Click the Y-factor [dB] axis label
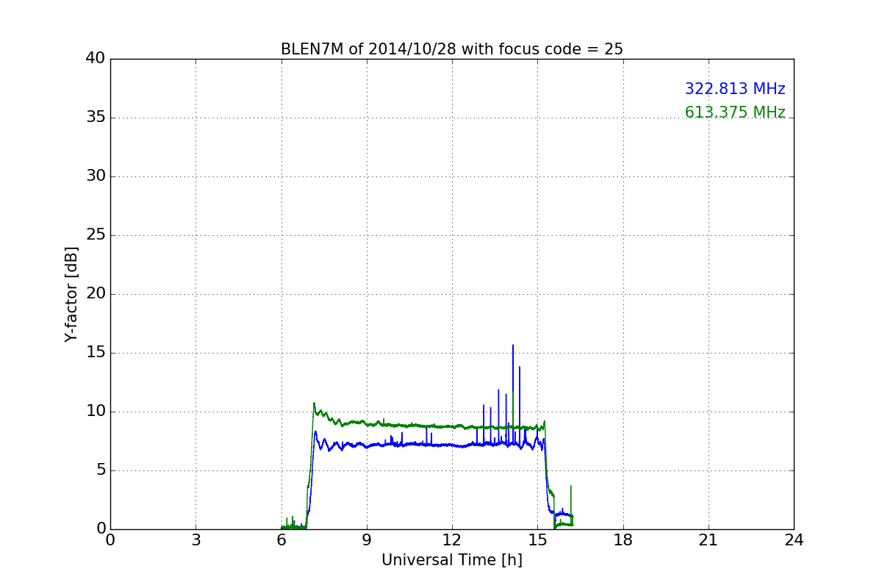The height and width of the screenshot is (588, 882). coord(71,294)
